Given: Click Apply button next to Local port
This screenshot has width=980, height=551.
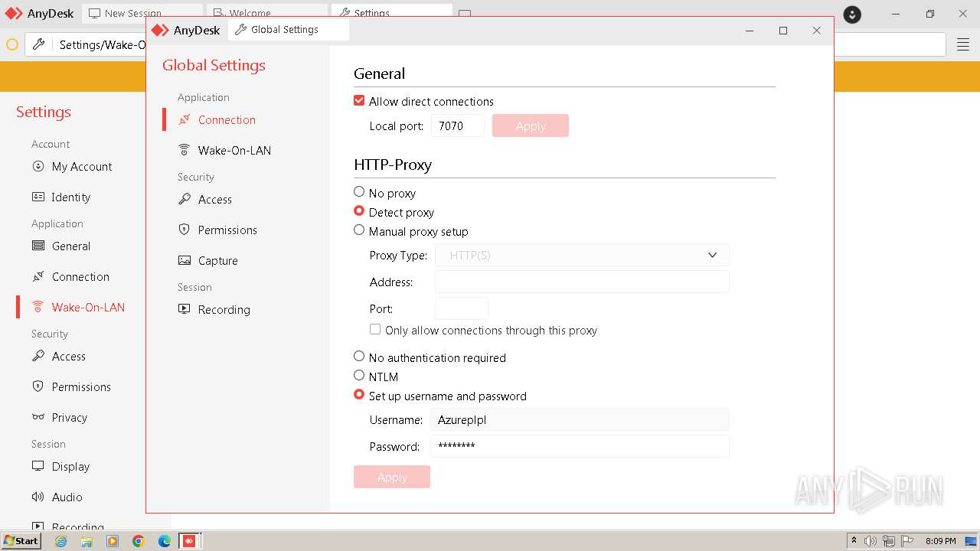Looking at the screenshot, I should (531, 126).
